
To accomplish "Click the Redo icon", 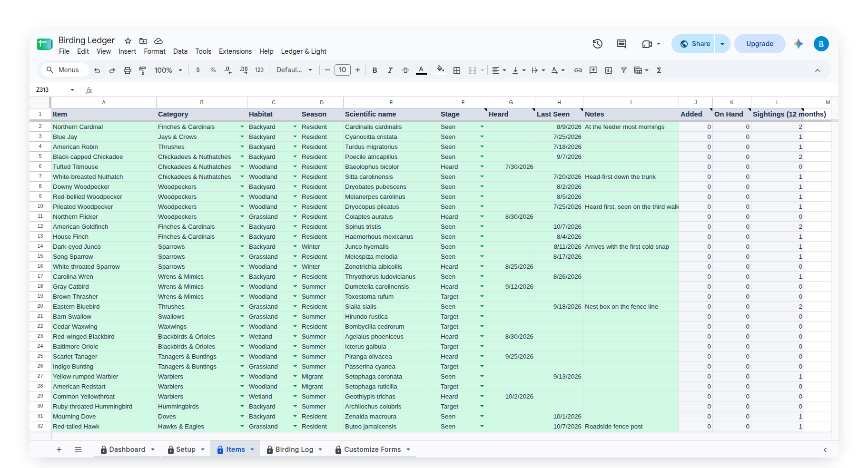I will point(112,70).
